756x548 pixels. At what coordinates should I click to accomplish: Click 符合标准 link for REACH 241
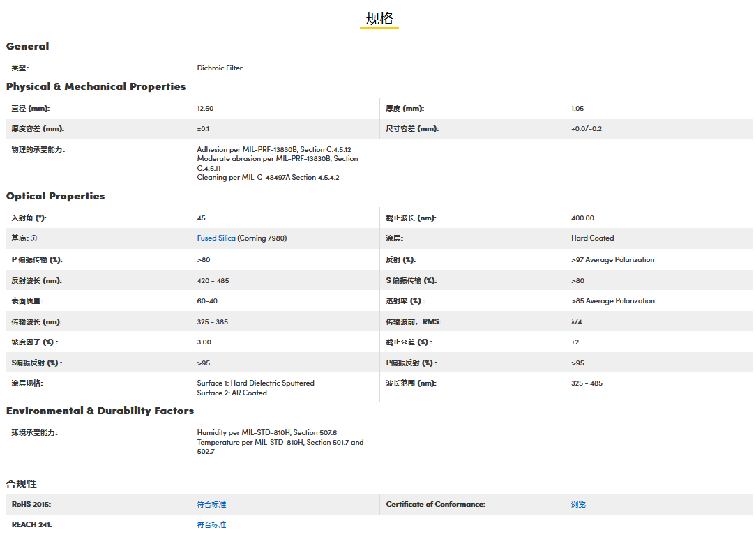coord(211,524)
